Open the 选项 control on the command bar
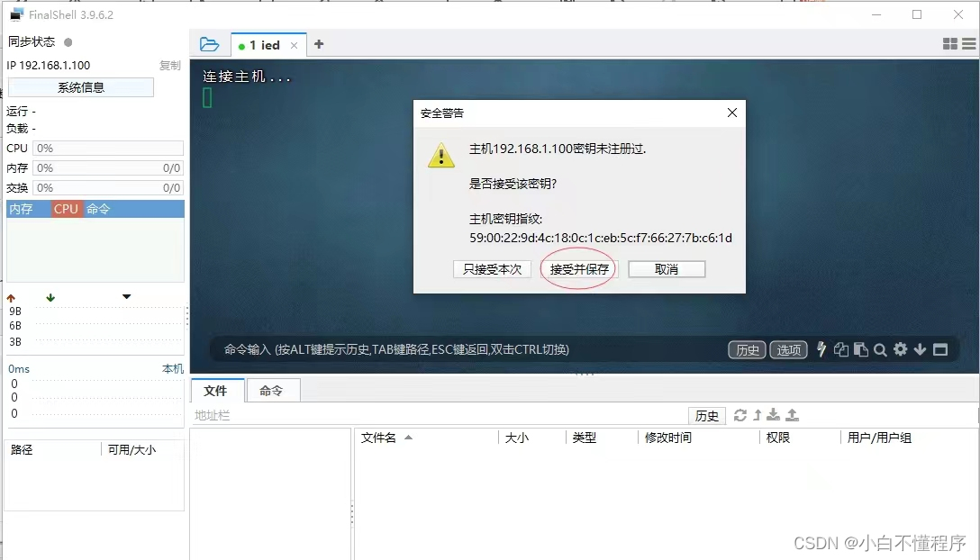 pos(789,350)
